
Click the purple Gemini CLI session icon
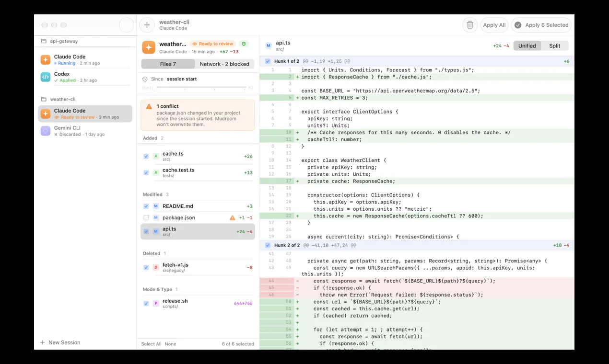[46, 131]
